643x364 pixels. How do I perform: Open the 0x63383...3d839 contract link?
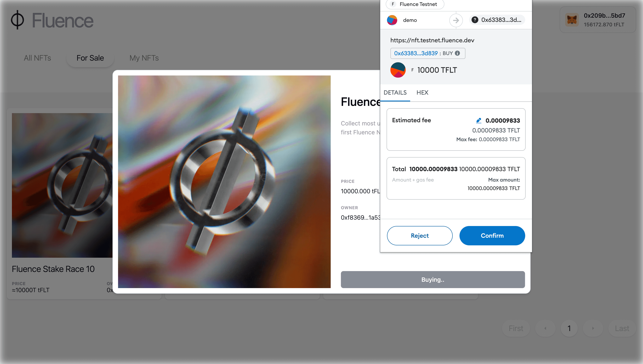point(415,53)
